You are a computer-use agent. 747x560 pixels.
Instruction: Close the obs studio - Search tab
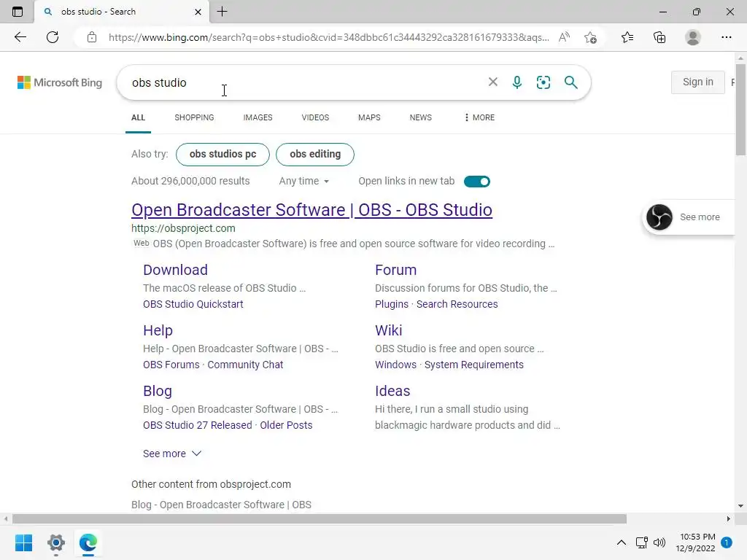pos(198,12)
